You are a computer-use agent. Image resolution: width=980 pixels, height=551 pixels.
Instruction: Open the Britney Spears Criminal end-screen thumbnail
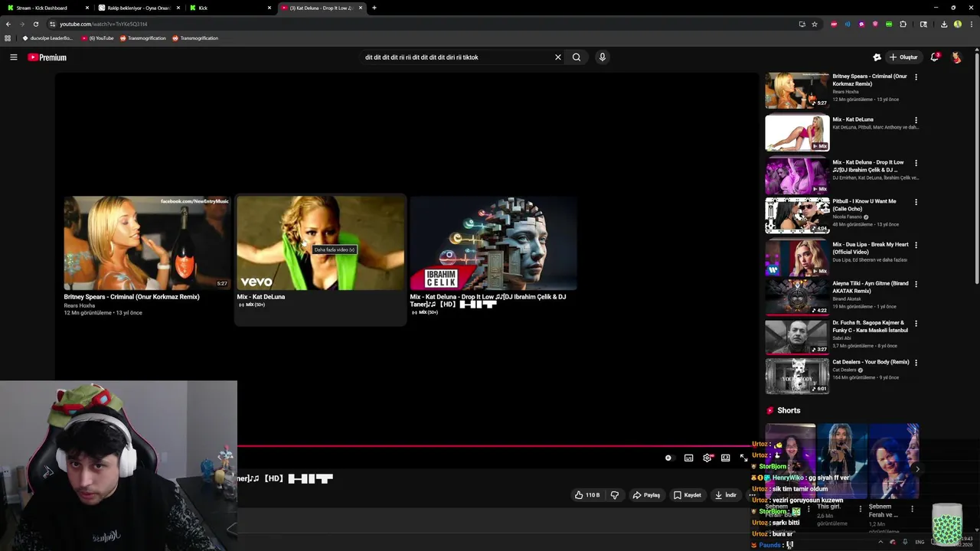pos(147,243)
